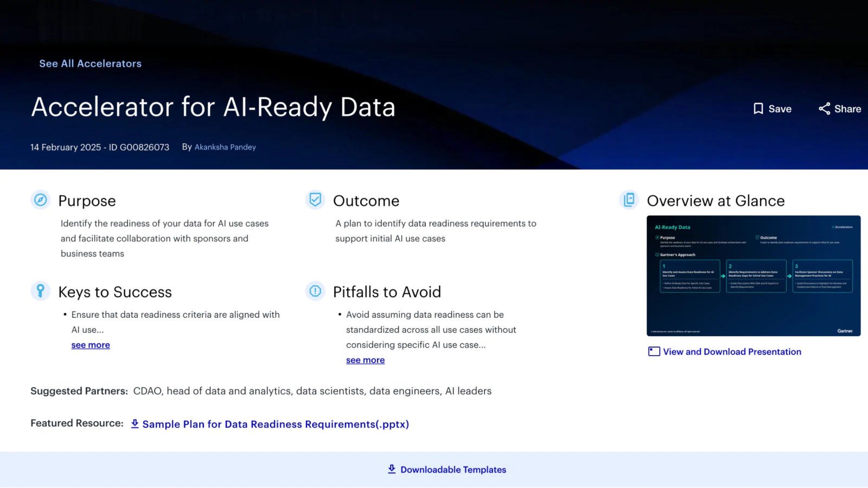Click the Outcome shield icon
The height and width of the screenshot is (488, 868).
click(315, 200)
